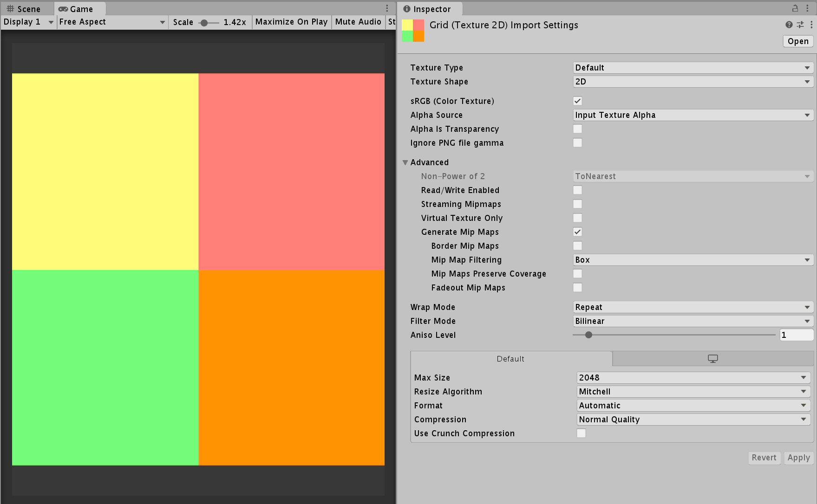Viewport: 817px width, 504px height.
Task: Open the Game view three-dot options menu
Action: pyautogui.click(x=387, y=8)
